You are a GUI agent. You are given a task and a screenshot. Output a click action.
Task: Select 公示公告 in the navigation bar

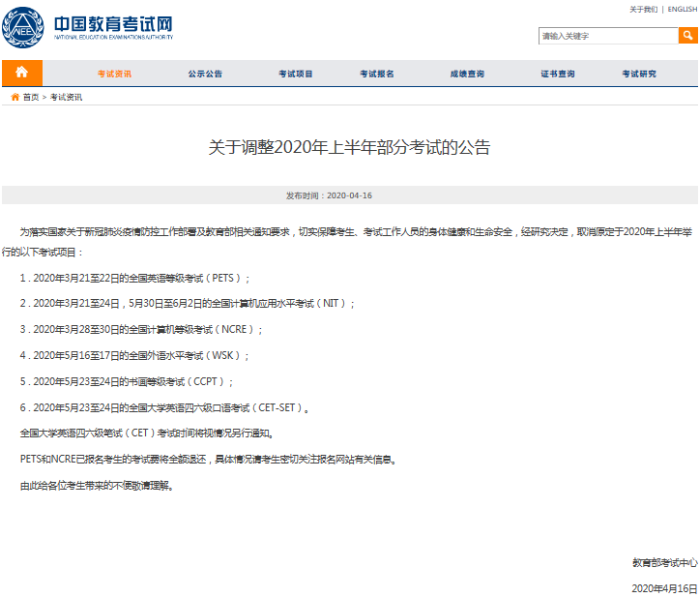point(205,74)
